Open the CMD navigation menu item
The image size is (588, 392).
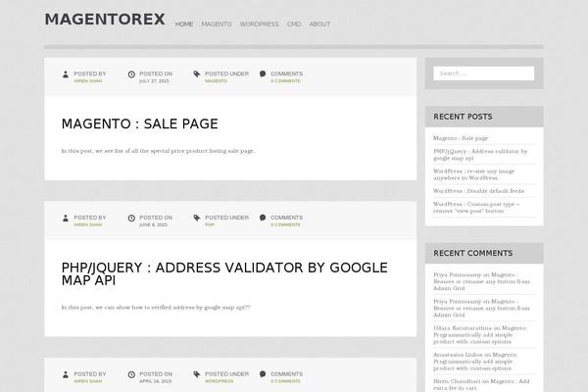294,24
